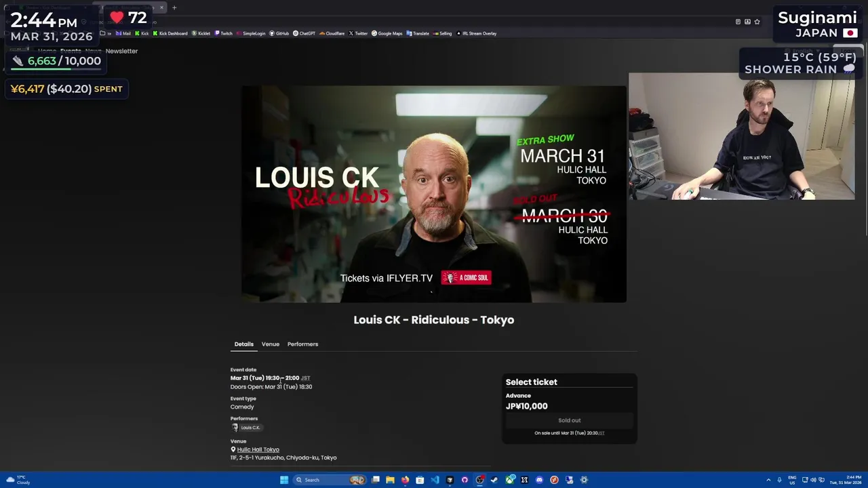The height and width of the screenshot is (488, 868).
Task: Open the Kicklet bookmark
Action: coord(201,33)
